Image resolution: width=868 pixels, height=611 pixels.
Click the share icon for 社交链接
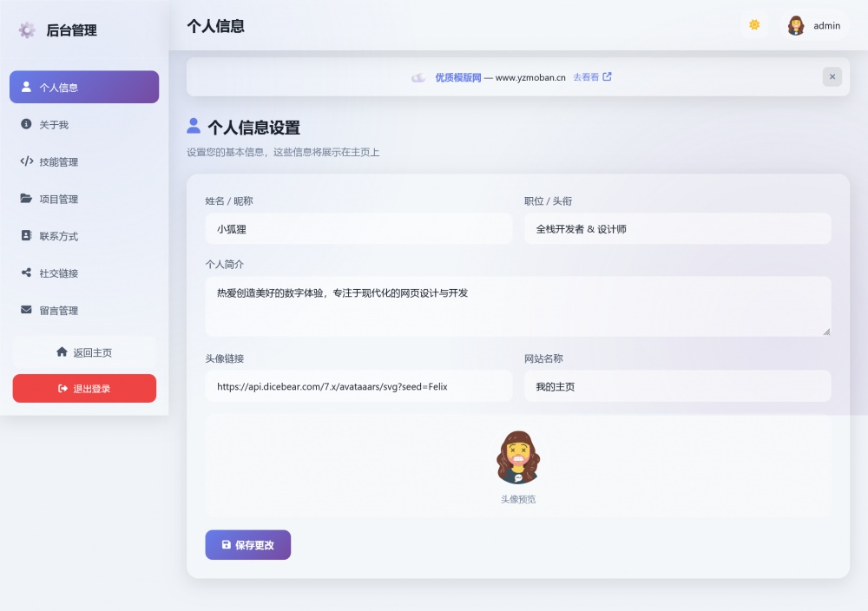tap(26, 273)
